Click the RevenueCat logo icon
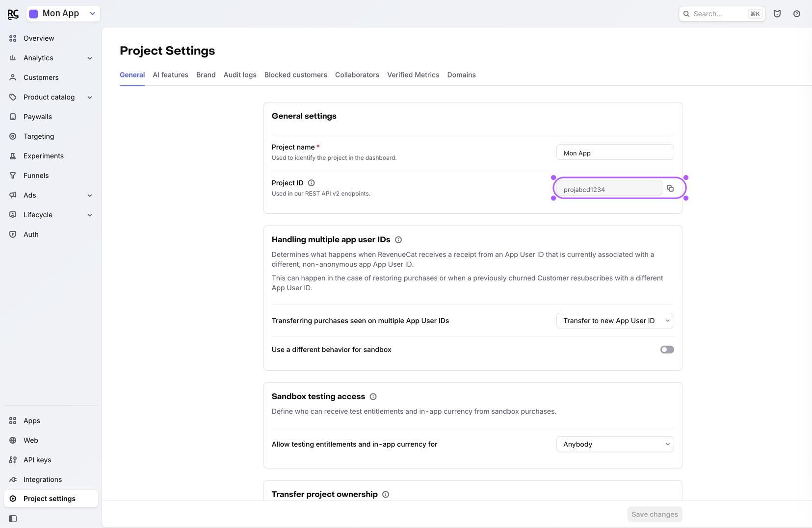This screenshot has height=528, width=812. click(x=13, y=14)
